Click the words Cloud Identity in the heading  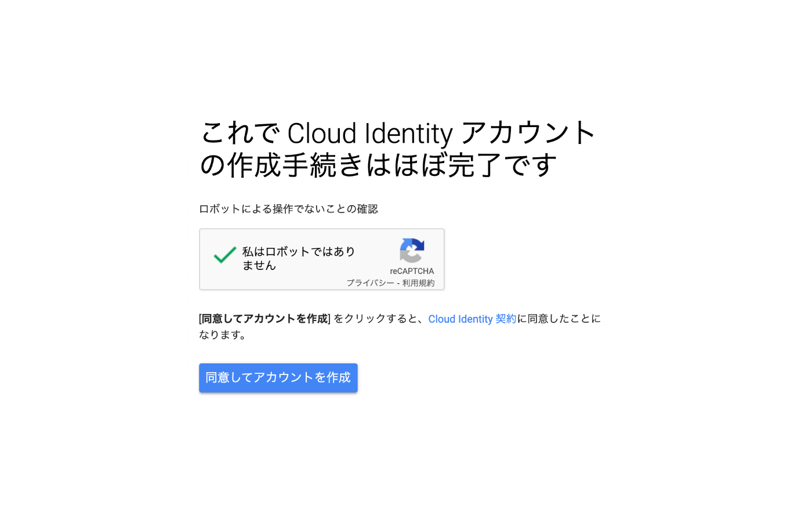[370, 134]
